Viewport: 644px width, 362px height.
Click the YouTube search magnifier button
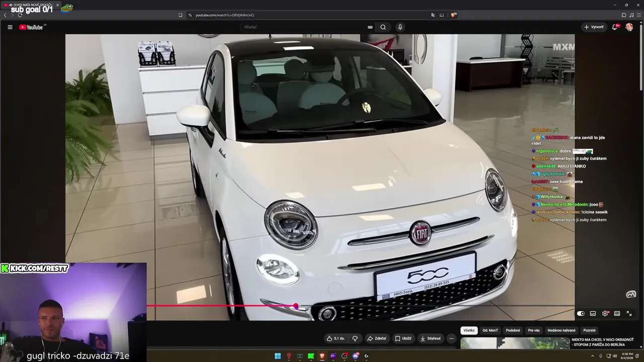(x=383, y=27)
